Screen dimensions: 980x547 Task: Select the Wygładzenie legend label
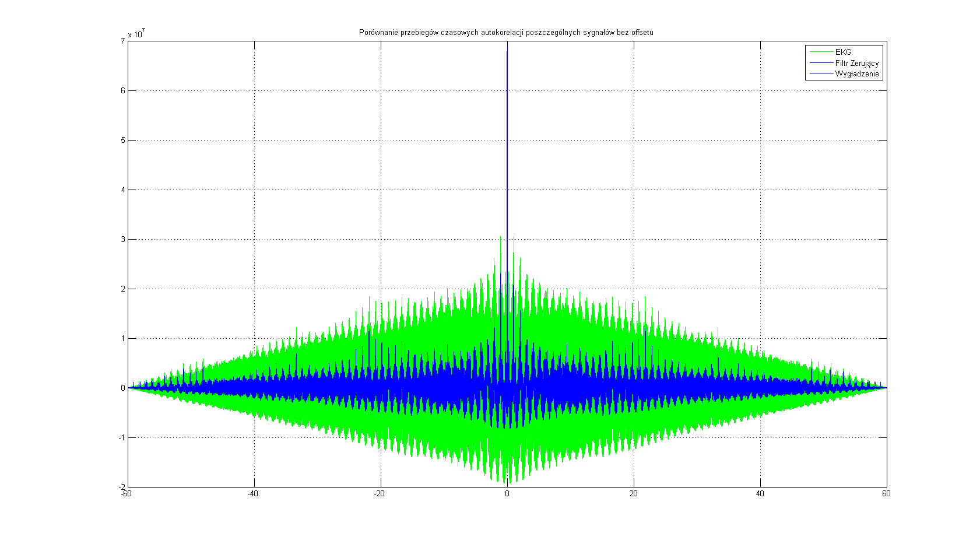click(856, 74)
